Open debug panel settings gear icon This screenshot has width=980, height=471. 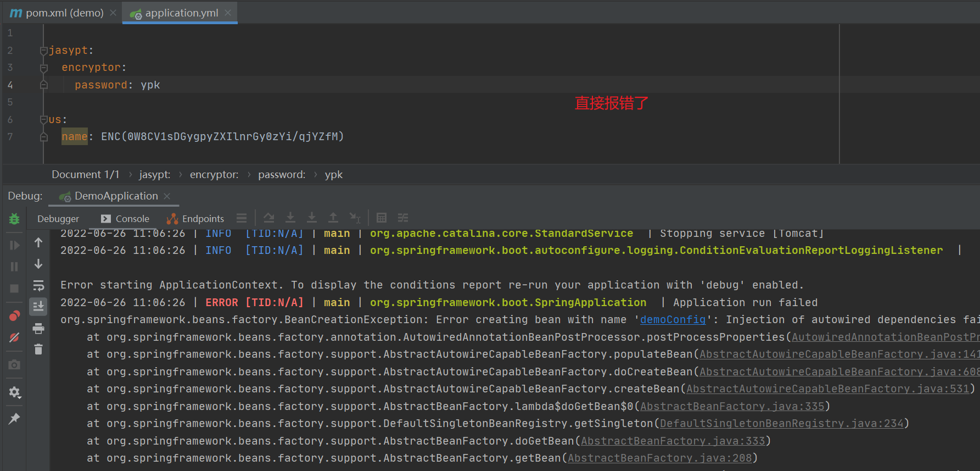point(14,392)
